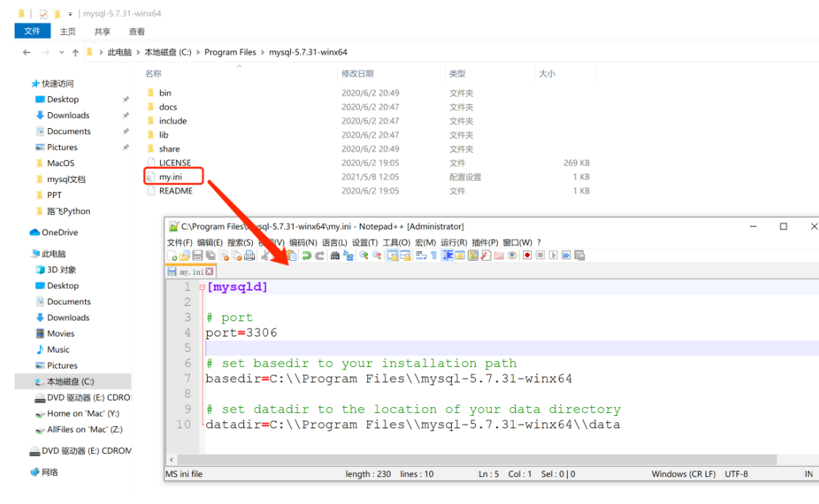Open 设置(T) menu in Notepad++
The width and height of the screenshot is (819, 504).
pos(364,243)
